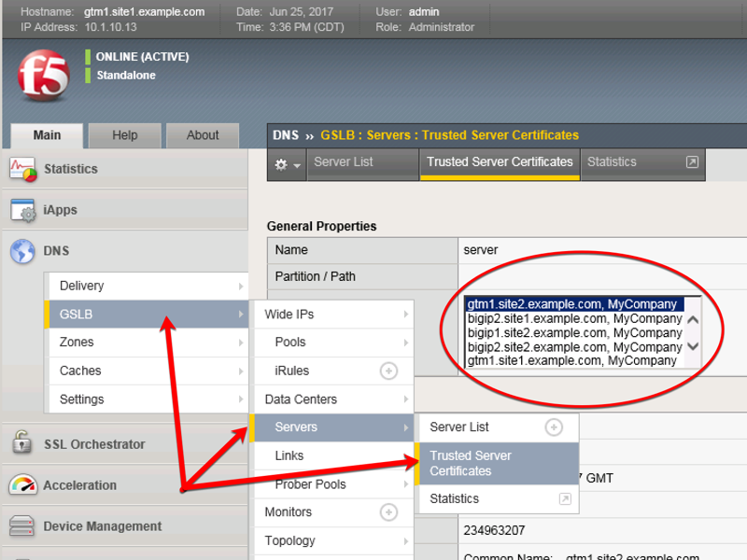Click the certificate list scroll up arrow
Viewport: 747px width, 560px height.
[693, 319]
